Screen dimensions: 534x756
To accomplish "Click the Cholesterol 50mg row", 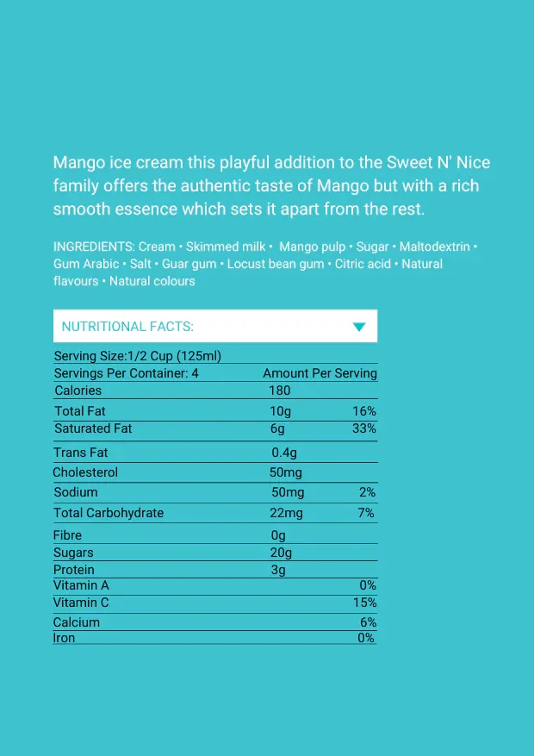I will [x=215, y=472].
